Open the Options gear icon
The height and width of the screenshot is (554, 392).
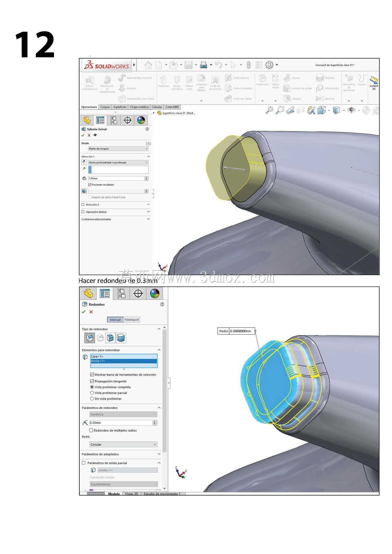pos(269,65)
